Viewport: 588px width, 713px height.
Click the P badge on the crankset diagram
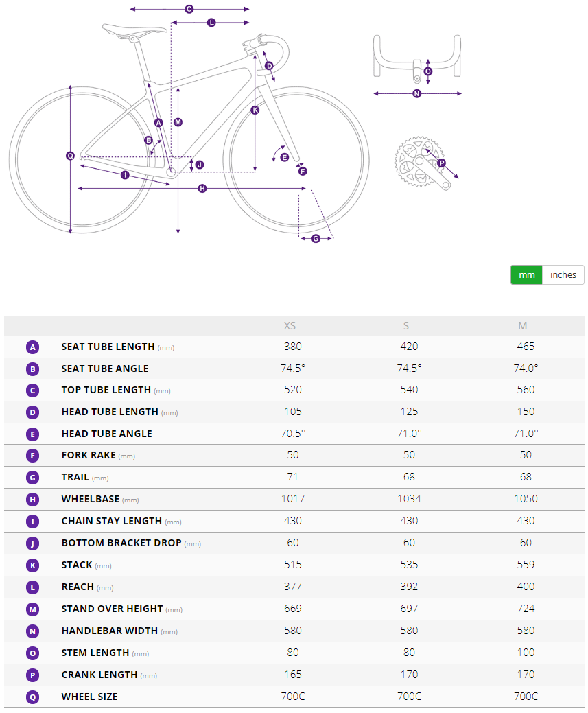(441, 163)
